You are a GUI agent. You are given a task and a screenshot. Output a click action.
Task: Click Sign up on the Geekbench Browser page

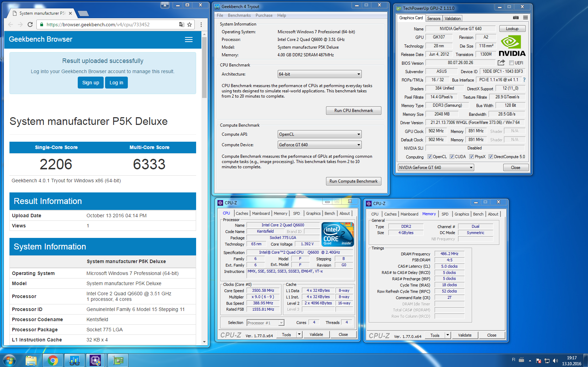tap(91, 83)
